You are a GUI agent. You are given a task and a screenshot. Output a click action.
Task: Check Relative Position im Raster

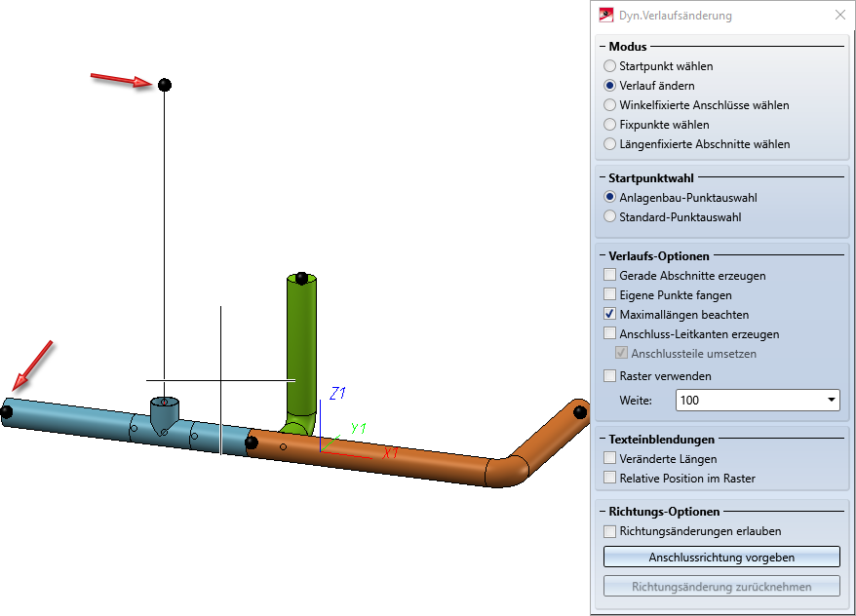click(609, 478)
